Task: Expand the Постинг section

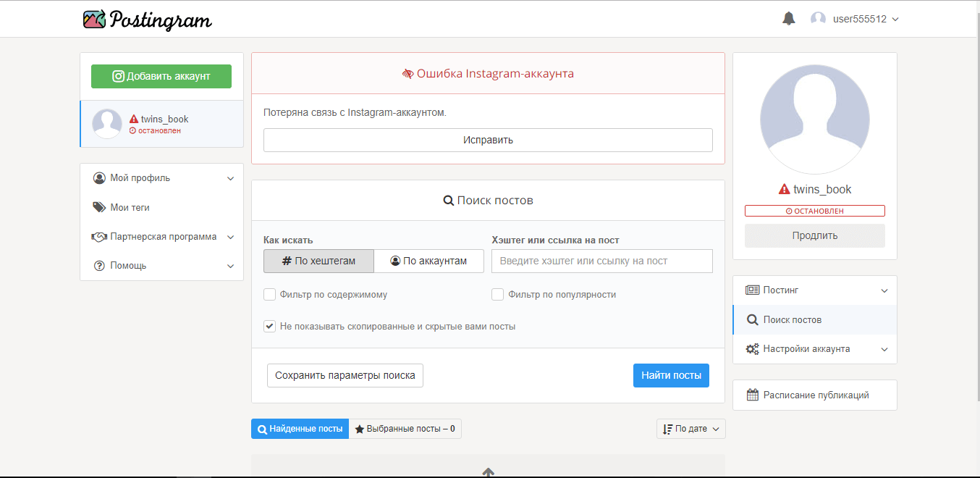Action: pos(814,290)
